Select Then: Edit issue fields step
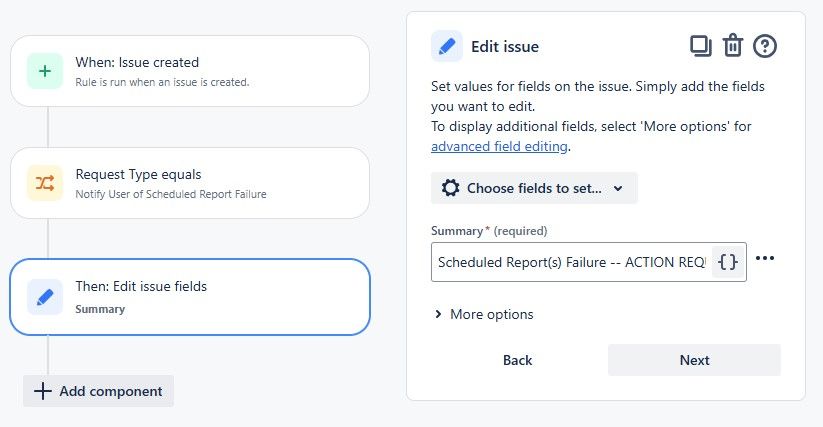Viewport: 823px width, 427px height. tap(190, 297)
